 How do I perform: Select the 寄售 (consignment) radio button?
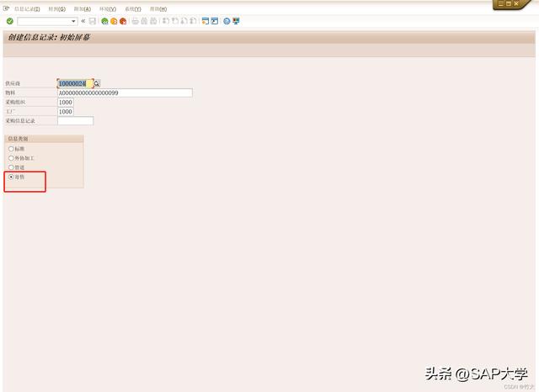tap(11, 177)
